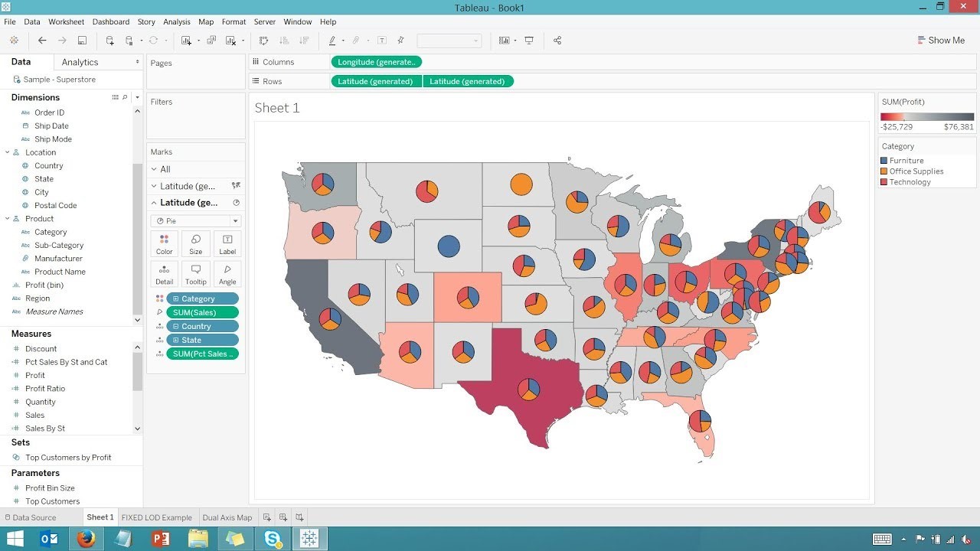This screenshot has height=551, width=980.
Task: Click the Latitude (generated) pill on Rows
Action: [x=376, y=81]
